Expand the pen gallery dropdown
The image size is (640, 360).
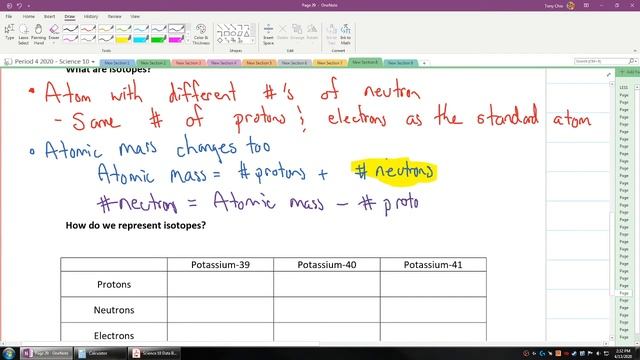[188, 40]
